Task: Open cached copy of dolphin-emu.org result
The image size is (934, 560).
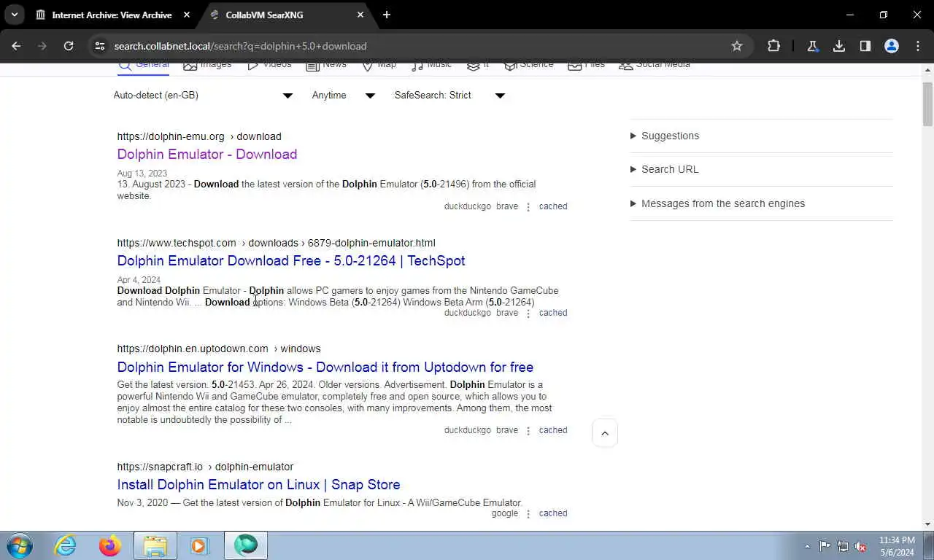Action: [x=553, y=206]
